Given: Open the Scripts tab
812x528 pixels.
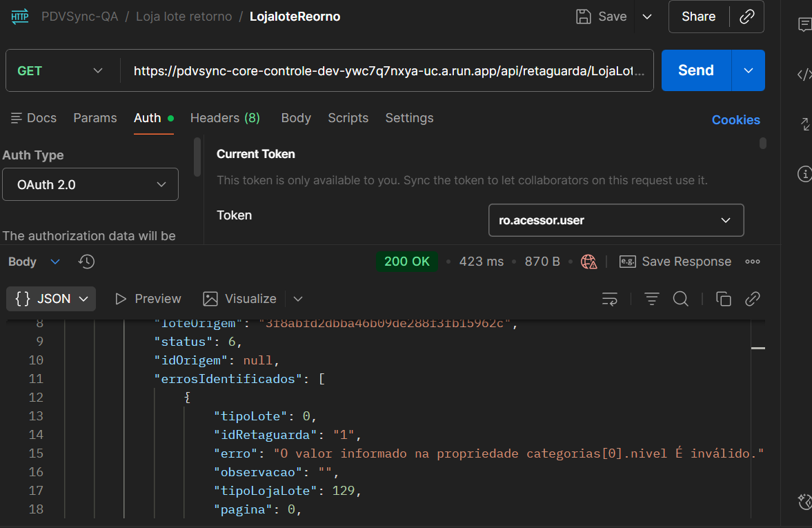Looking at the screenshot, I should [348, 118].
